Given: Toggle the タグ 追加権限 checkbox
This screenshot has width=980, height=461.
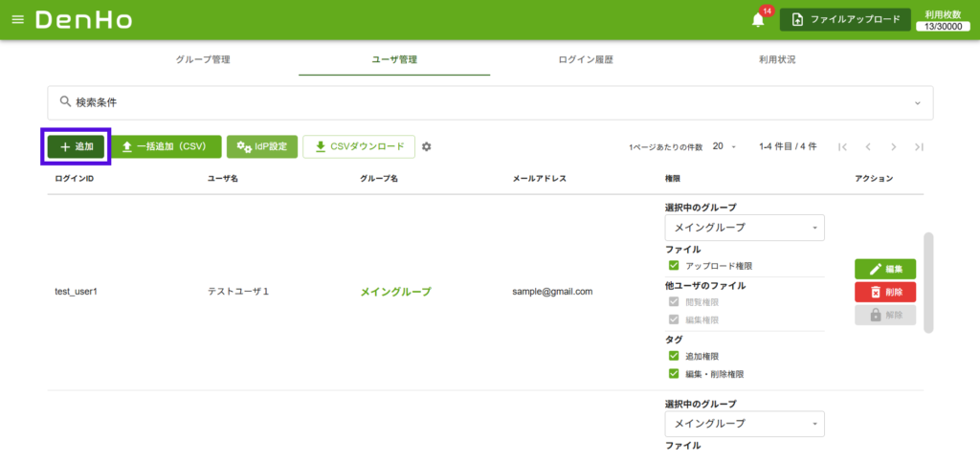Looking at the screenshot, I should click(674, 356).
